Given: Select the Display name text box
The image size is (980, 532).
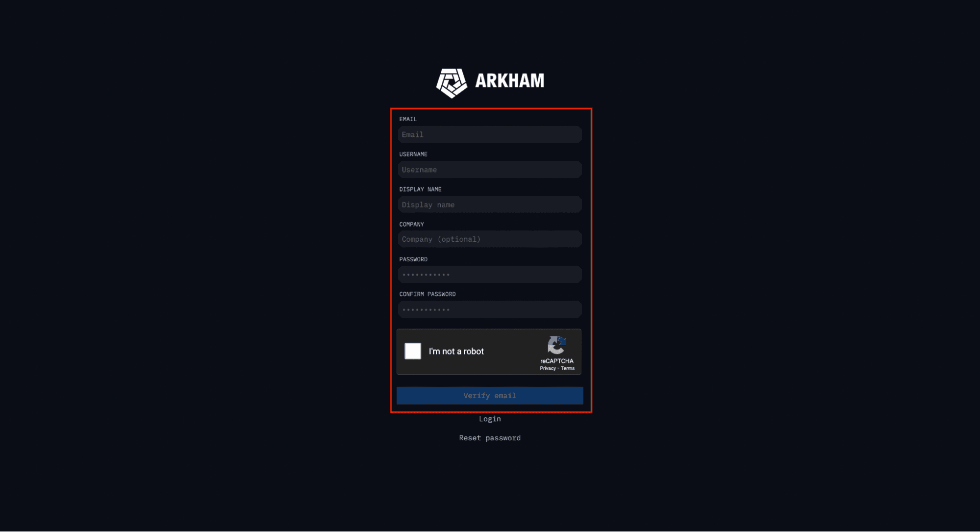Looking at the screenshot, I should coord(490,204).
